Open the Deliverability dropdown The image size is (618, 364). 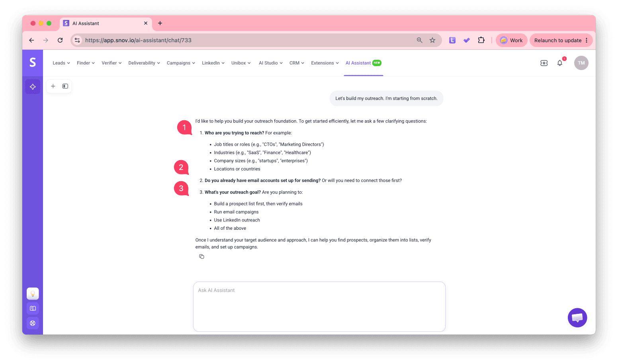point(144,63)
